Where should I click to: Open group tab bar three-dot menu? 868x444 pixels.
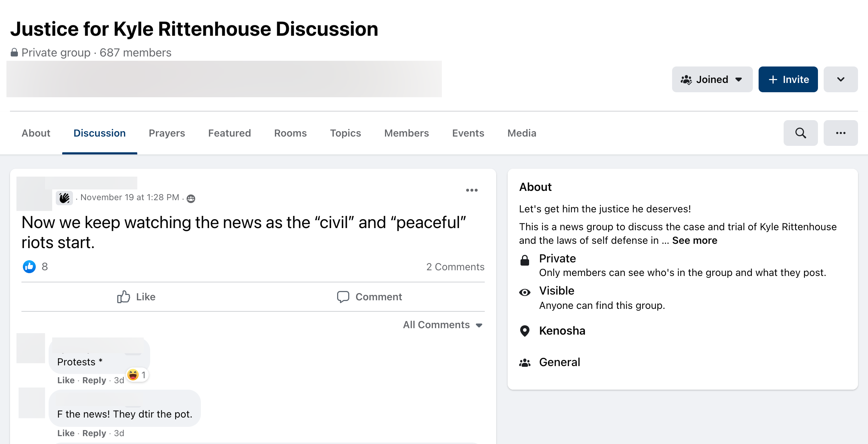click(840, 133)
